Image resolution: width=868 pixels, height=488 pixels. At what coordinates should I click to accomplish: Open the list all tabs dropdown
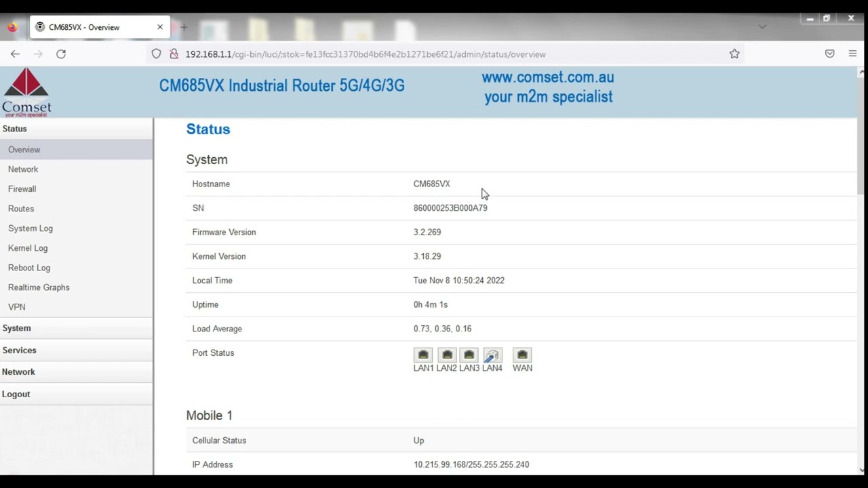coord(762,27)
